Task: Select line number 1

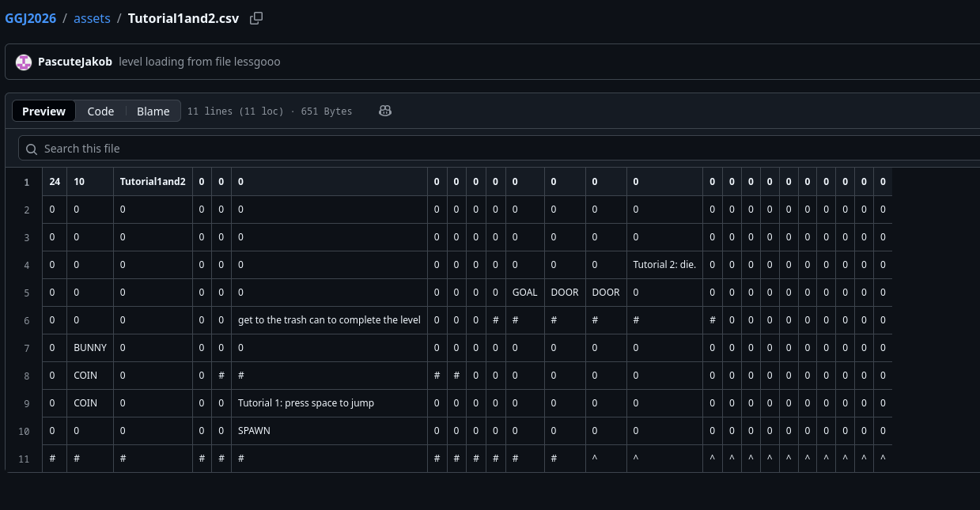Action: pyautogui.click(x=26, y=182)
